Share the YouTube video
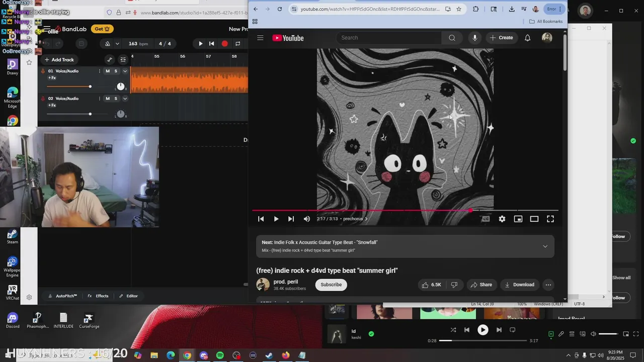Screen dimensions: 644x362 click(x=481, y=285)
